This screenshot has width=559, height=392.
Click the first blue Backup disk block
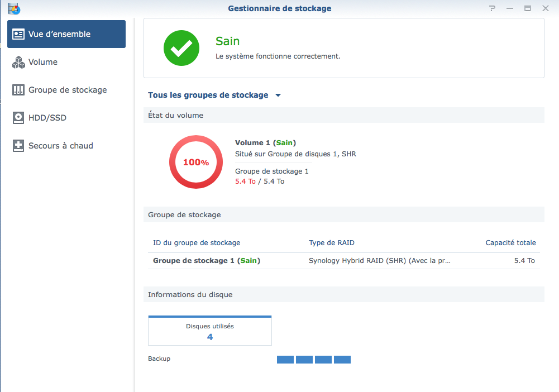(x=285, y=360)
